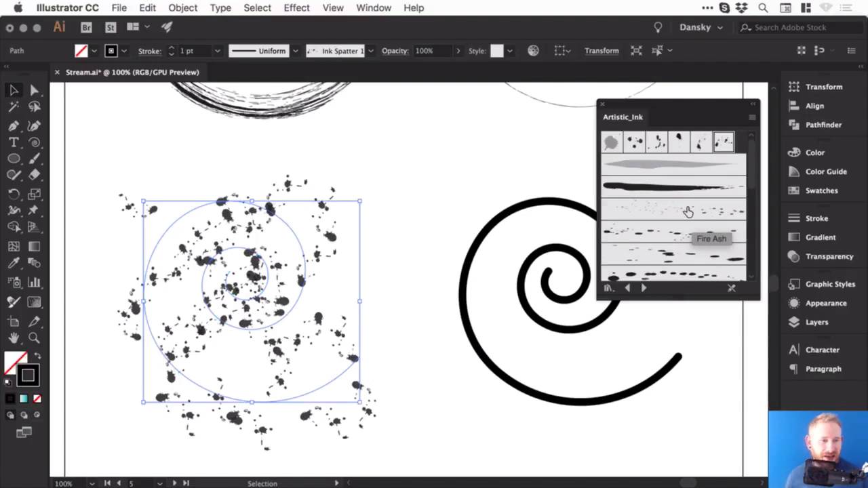Enable Draw Inside mode

click(x=37, y=415)
